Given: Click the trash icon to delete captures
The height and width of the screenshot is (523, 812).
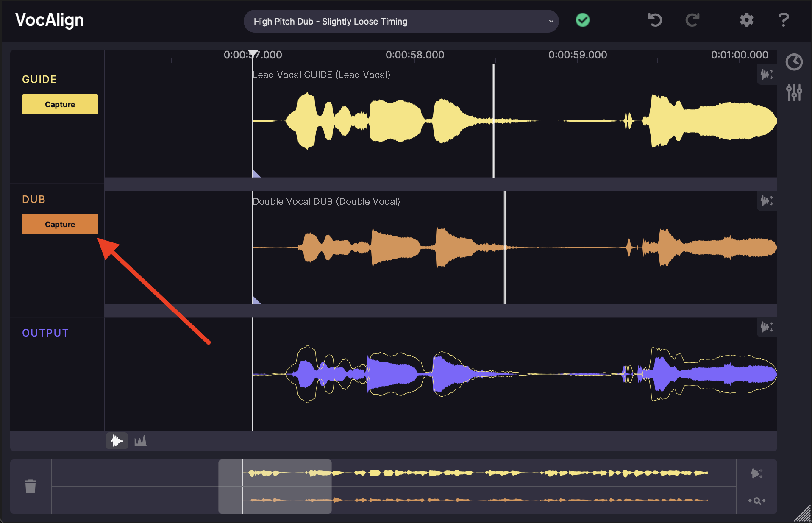Looking at the screenshot, I should (31, 486).
